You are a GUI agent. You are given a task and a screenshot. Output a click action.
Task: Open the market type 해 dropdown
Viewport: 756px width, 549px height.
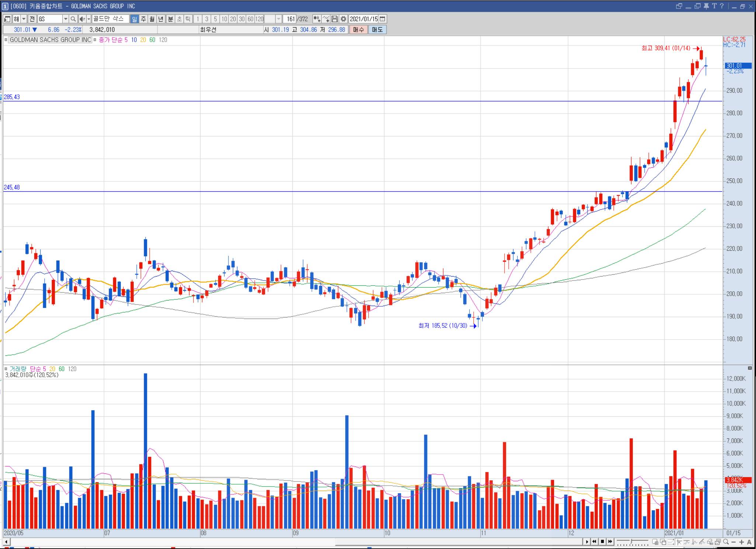(24, 19)
